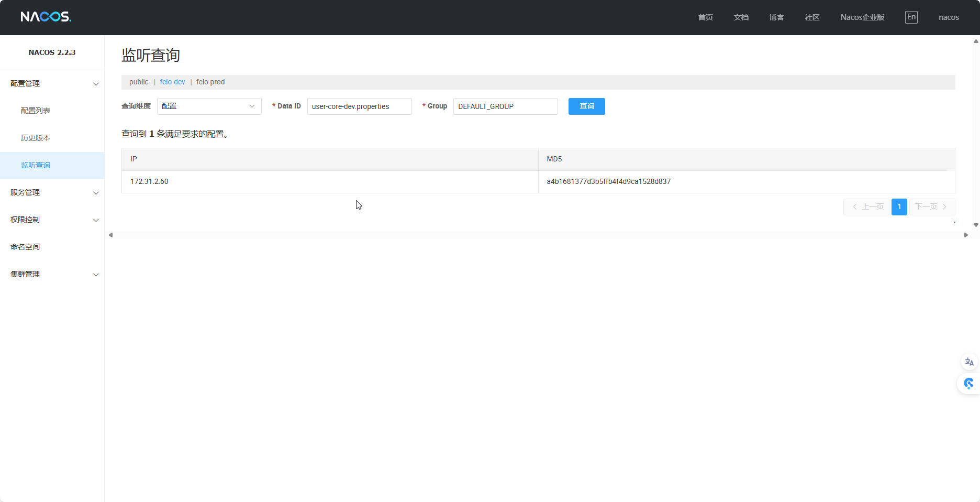Click the blue 查询 button
980x502 pixels.
tap(587, 106)
